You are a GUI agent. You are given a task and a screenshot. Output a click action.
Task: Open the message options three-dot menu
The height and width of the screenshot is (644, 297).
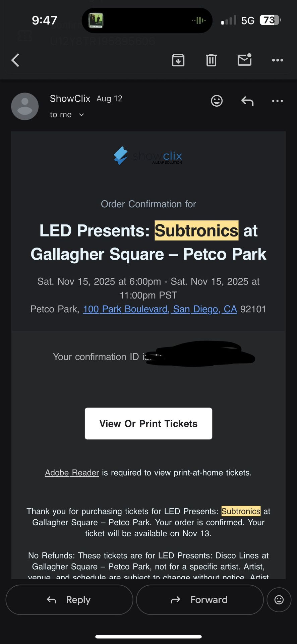(x=277, y=101)
